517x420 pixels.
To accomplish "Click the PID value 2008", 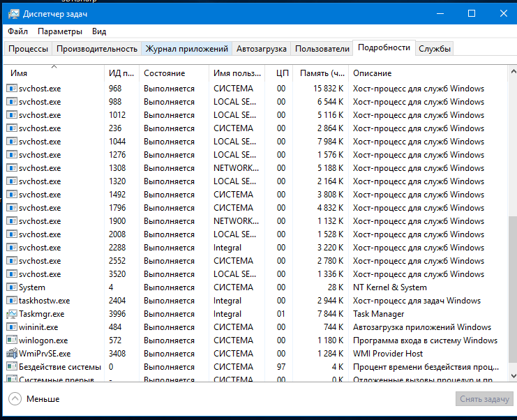I will point(117,234).
